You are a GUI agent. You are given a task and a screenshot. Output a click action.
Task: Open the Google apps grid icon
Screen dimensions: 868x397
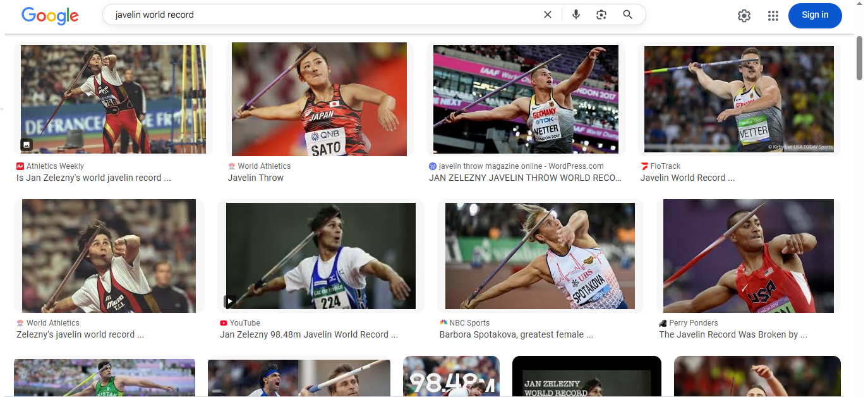(773, 16)
